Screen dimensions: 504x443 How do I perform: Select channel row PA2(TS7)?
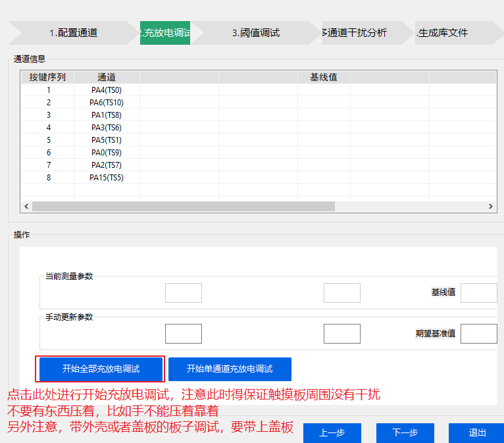pyautogui.click(x=259, y=165)
